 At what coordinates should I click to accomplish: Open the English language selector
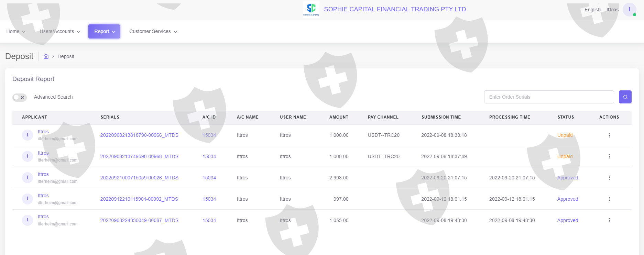[x=592, y=10]
